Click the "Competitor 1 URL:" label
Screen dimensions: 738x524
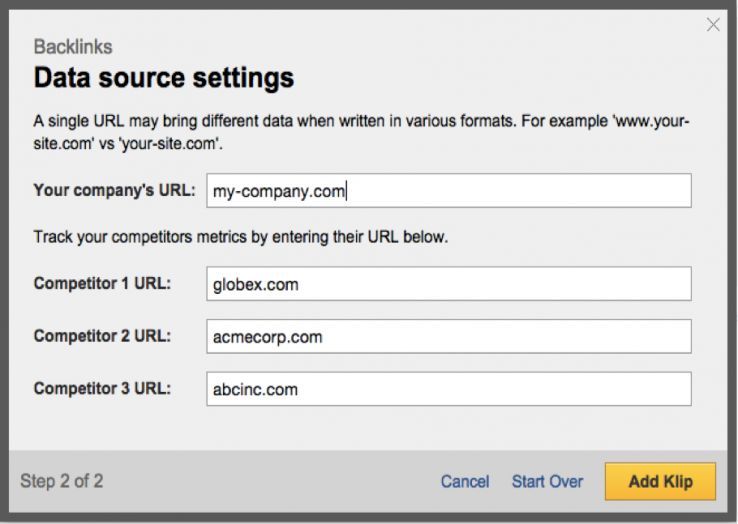(x=102, y=283)
